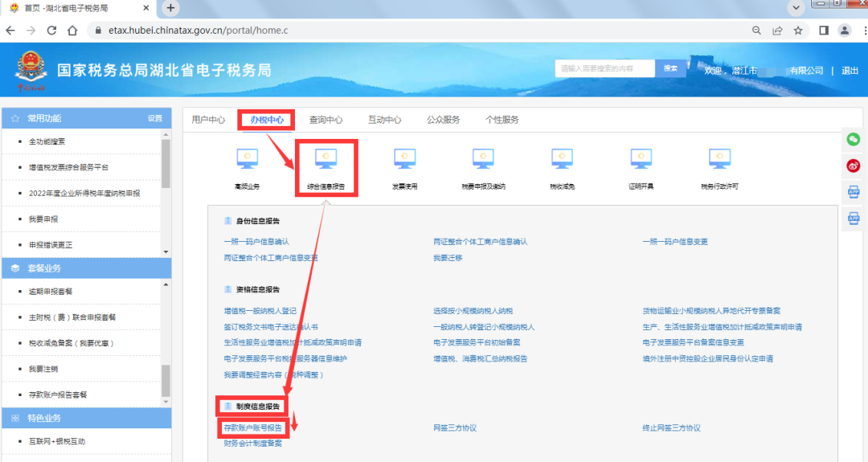
Task: Open the 网签三方协议 link
Action: pyautogui.click(x=455, y=427)
